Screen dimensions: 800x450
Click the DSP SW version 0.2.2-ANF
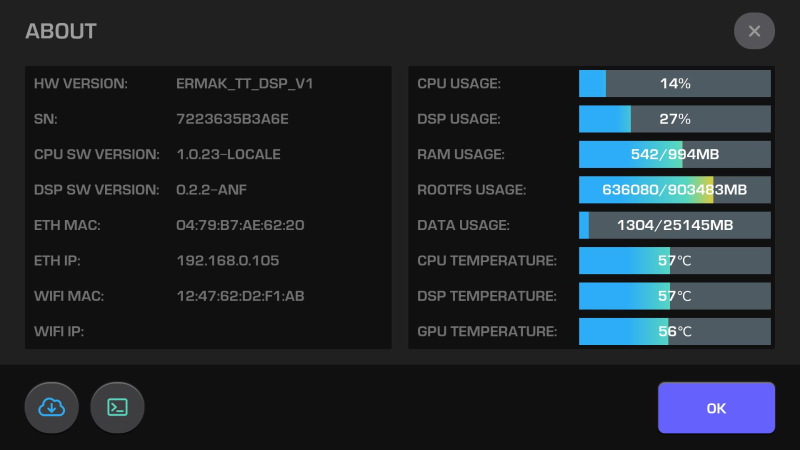tap(216, 190)
